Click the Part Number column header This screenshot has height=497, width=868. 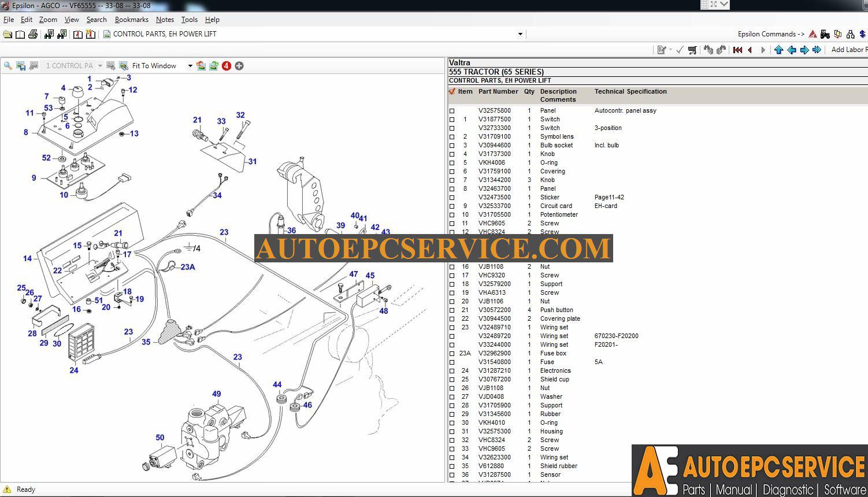[498, 91]
